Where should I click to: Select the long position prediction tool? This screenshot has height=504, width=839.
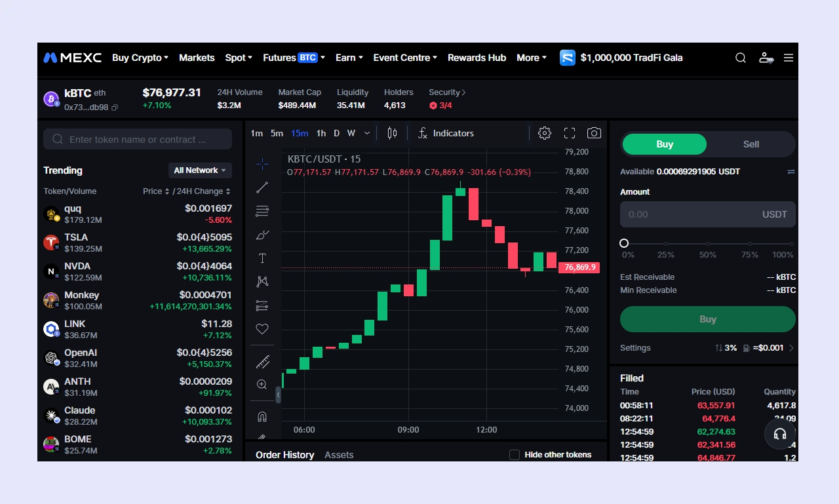pos(262,305)
